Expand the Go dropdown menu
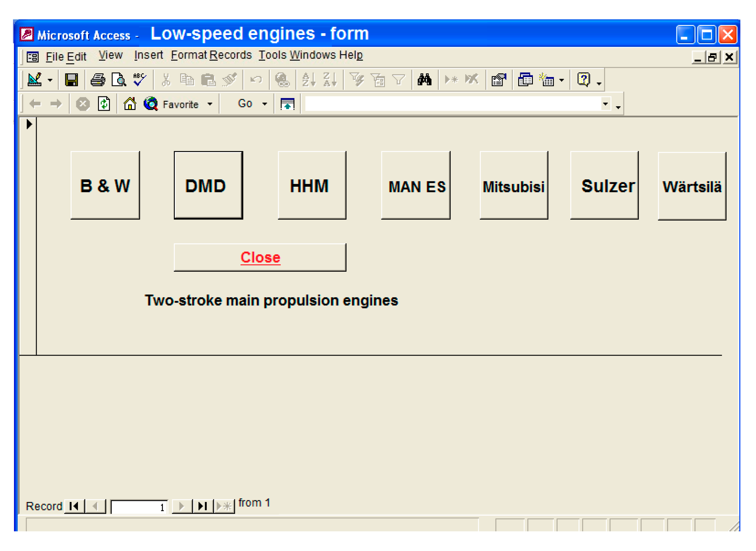Screen dimensions: 756x551 coord(264,104)
